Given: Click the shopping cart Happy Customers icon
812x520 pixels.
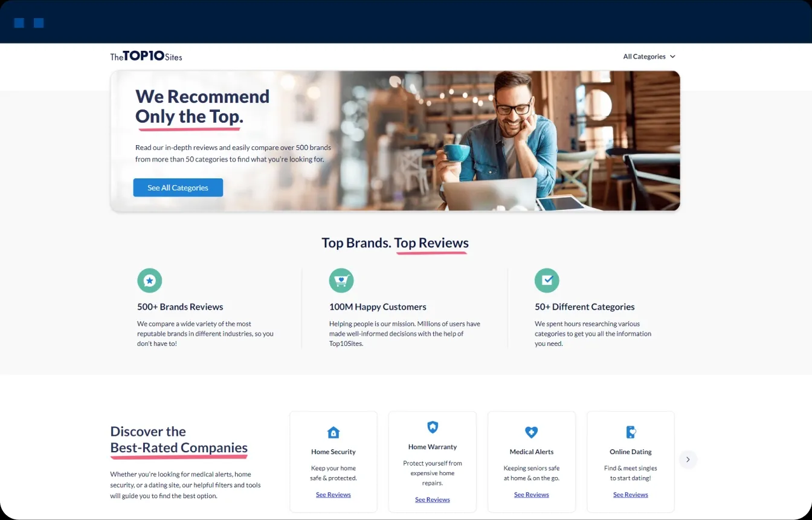Looking at the screenshot, I should coord(341,281).
